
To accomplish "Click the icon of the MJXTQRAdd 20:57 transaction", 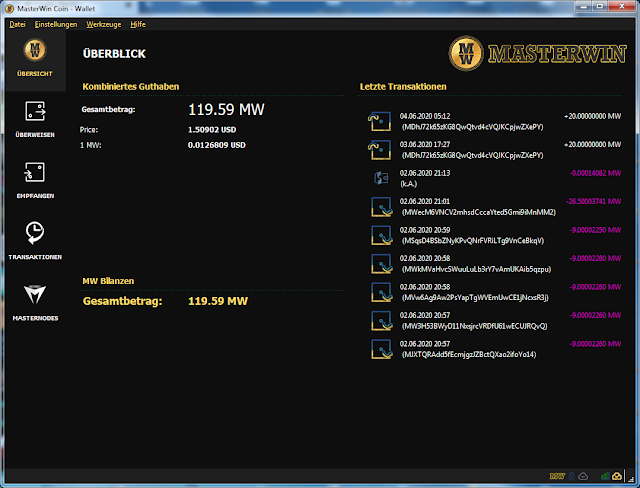I will pos(382,349).
